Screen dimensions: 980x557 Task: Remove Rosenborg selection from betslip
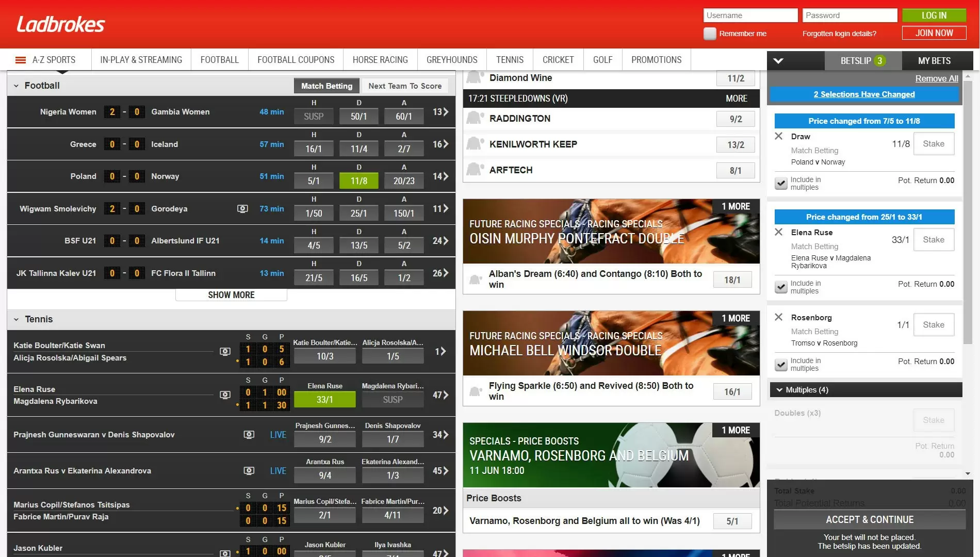pos(779,317)
